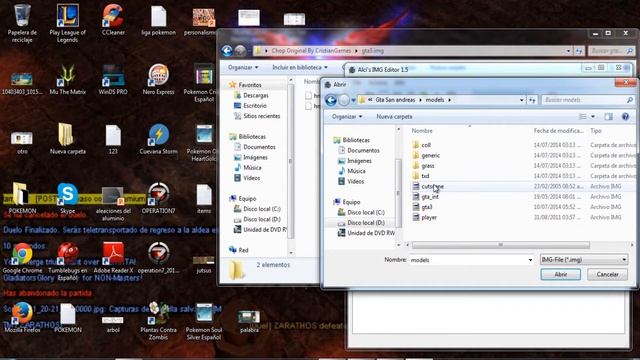Open Google Chrome shortcut
Screen dimensions: 640x360
pos(22,258)
